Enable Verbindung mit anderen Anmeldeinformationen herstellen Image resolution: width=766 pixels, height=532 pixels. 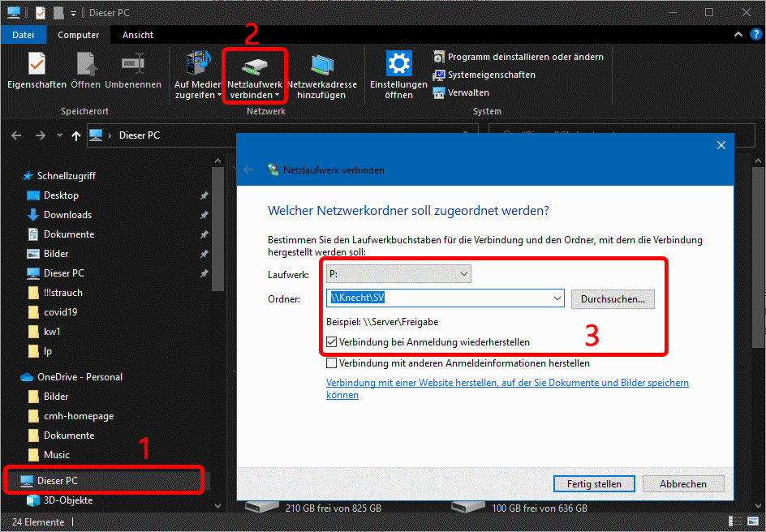click(333, 363)
